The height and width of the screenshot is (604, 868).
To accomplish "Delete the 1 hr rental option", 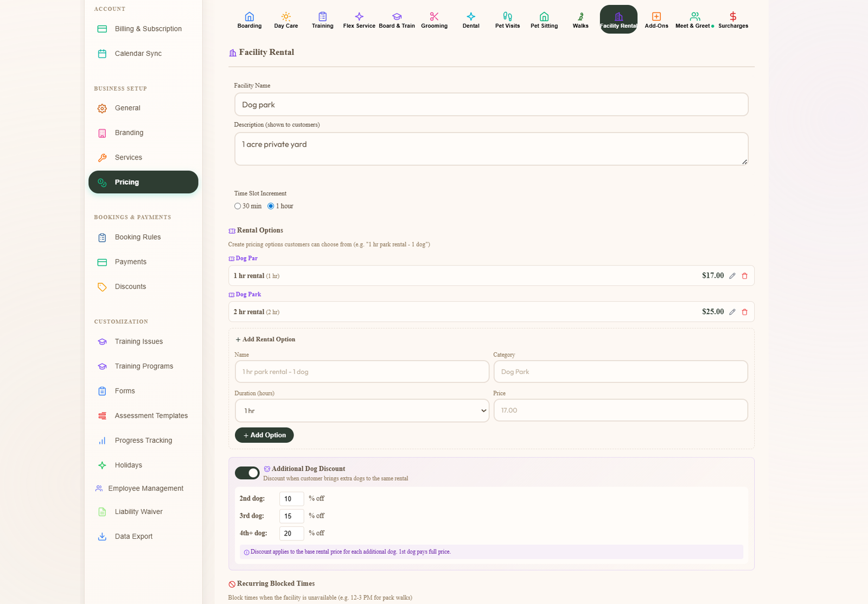I will pyautogui.click(x=744, y=276).
